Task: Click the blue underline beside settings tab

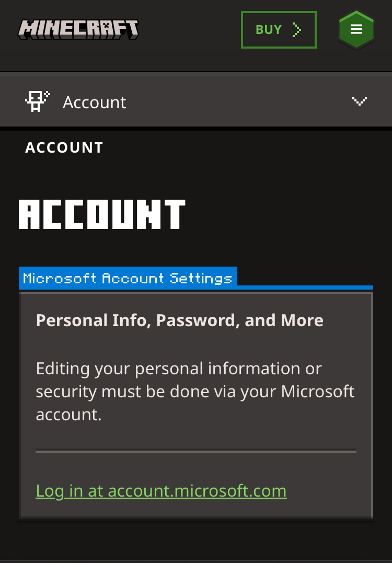Action: coord(305,287)
